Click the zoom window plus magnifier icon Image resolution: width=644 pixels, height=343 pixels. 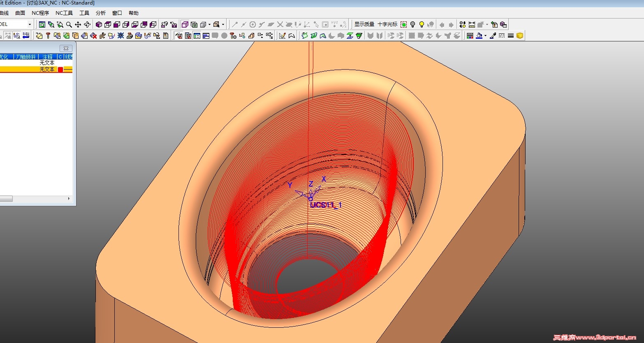[60, 25]
